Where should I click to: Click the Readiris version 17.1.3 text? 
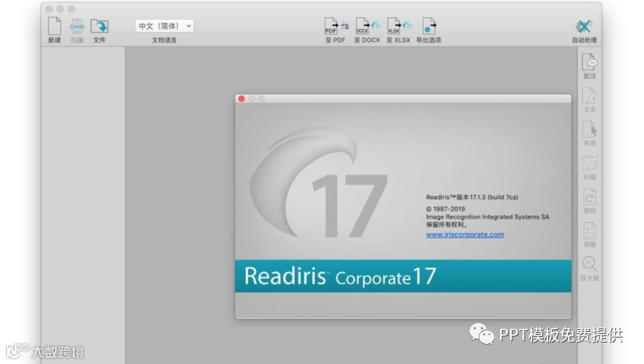(x=472, y=197)
